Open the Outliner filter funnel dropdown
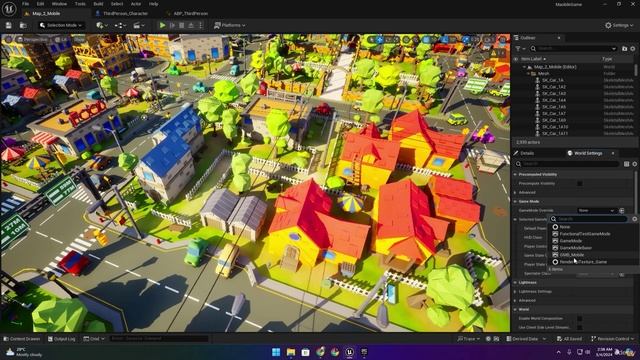The height and width of the screenshot is (360, 640). coord(520,49)
